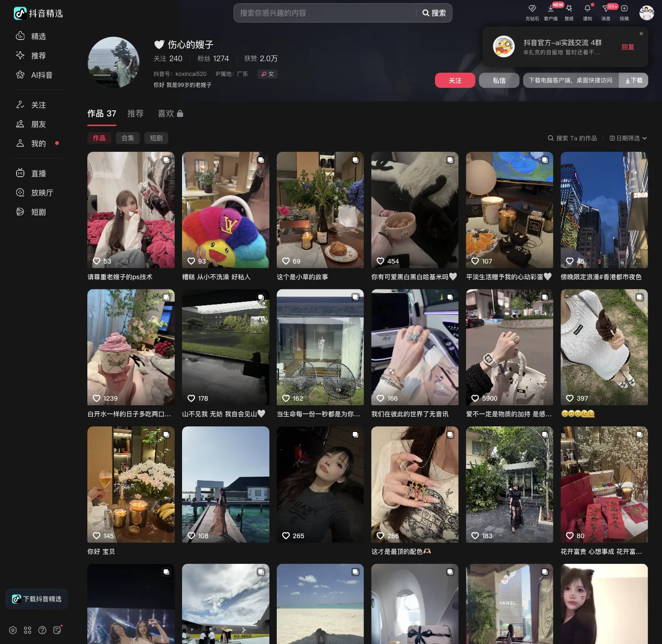Open the 抖音官方 group chat avatar
This screenshot has height=644, width=662.
(504, 46)
